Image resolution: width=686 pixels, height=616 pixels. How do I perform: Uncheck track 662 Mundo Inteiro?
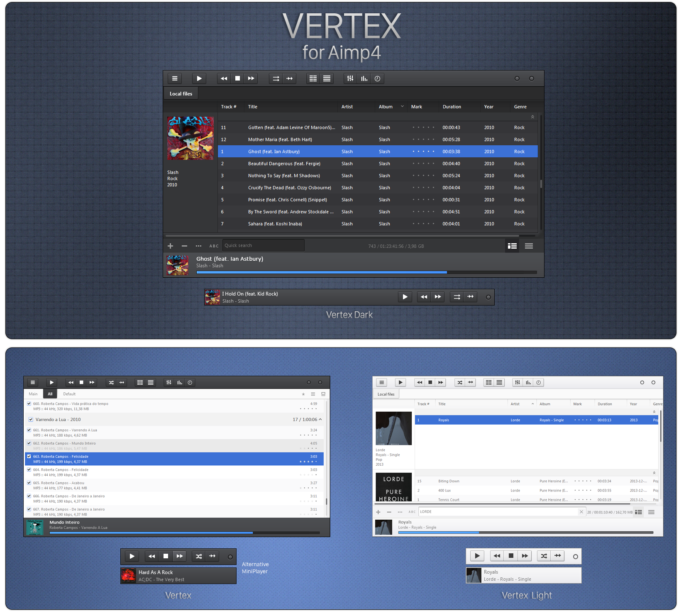click(29, 443)
